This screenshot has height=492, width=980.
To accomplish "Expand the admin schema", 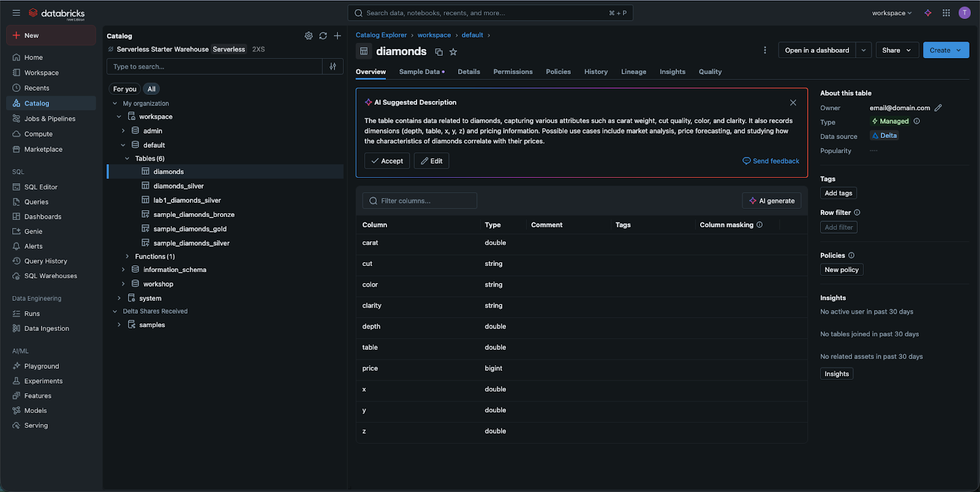I will click(x=123, y=131).
